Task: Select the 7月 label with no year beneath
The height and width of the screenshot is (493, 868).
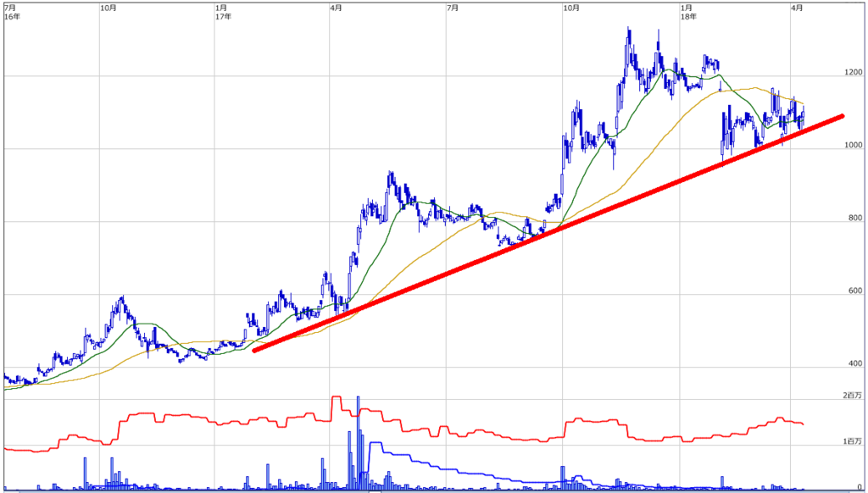Action: pyautogui.click(x=453, y=8)
